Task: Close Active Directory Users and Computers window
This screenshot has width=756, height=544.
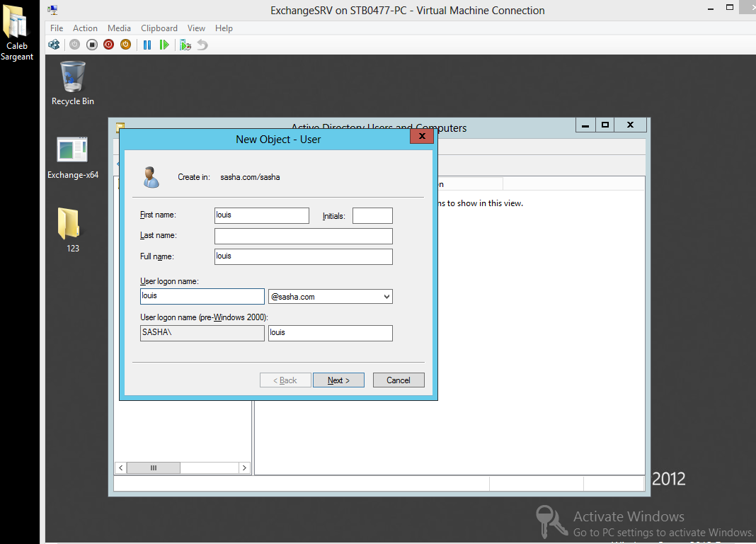Action: [x=630, y=125]
